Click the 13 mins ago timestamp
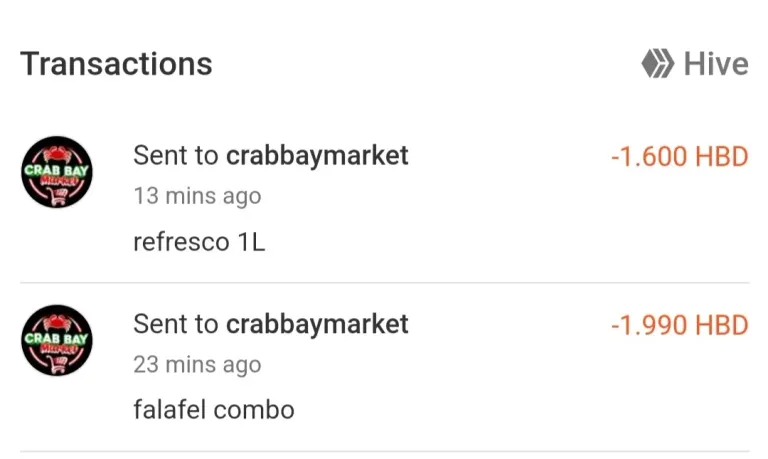Image resolution: width=768 pixels, height=459 pixels. pos(197,196)
